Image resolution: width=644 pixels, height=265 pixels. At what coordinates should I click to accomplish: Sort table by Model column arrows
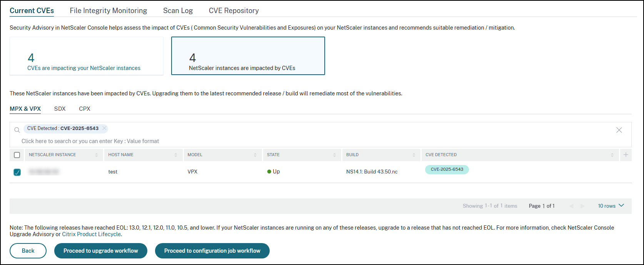[255, 155]
